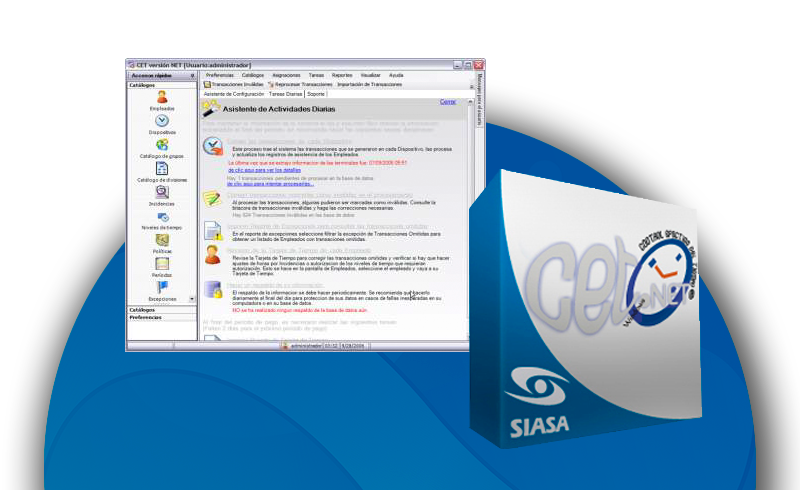Click the notepad-with-pencil invalid transactions icon
Image resolution: width=800 pixels, height=490 pixels.
click(212, 199)
